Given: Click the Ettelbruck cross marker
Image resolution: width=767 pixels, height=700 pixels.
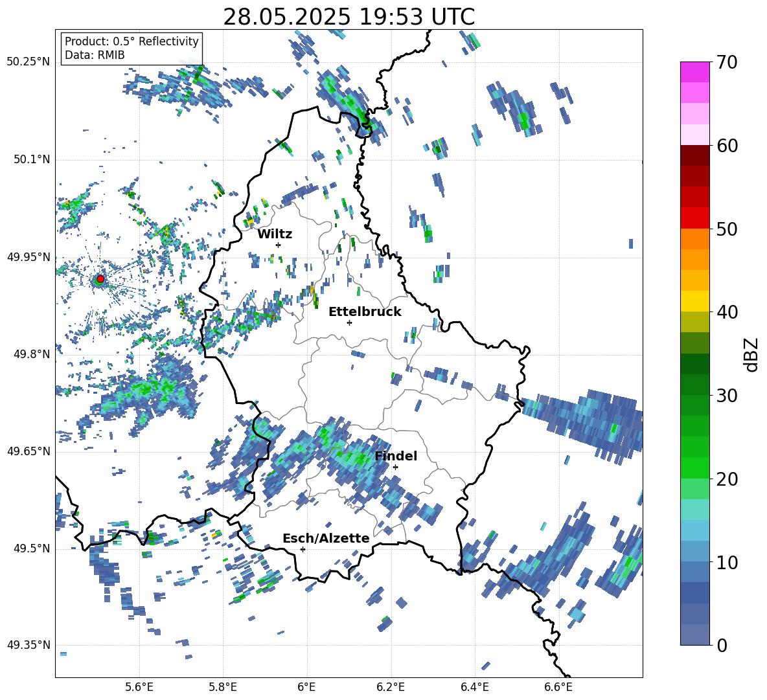Looking at the screenshot, I should pos(349,322).
